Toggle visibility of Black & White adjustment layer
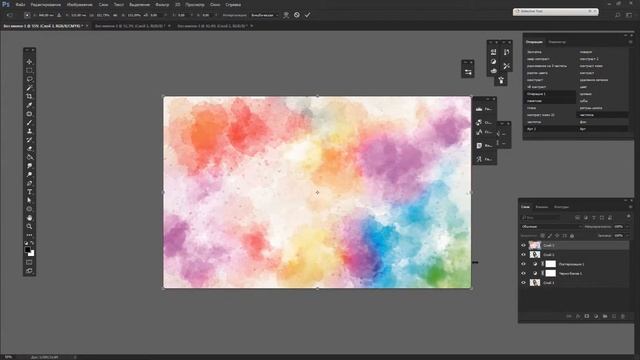The height and width of the screenshot is (360, 640). (523, 273)
